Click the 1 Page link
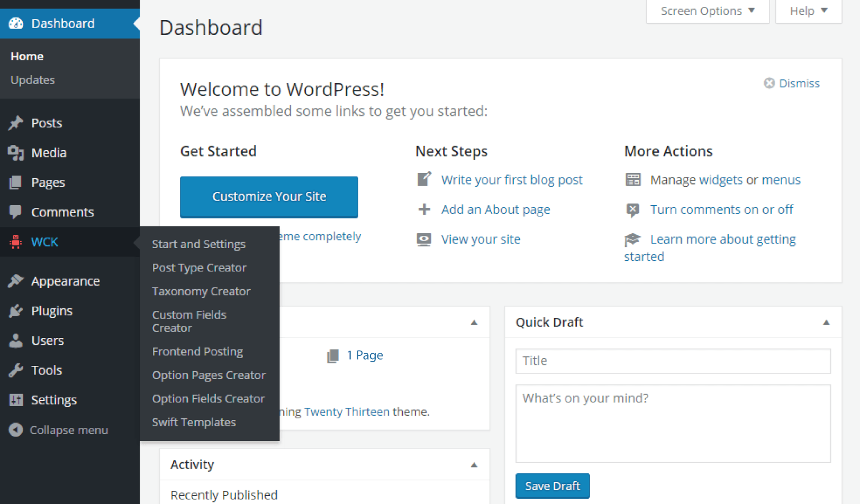The height and width of the screenshot is (504, 860). 365,355
